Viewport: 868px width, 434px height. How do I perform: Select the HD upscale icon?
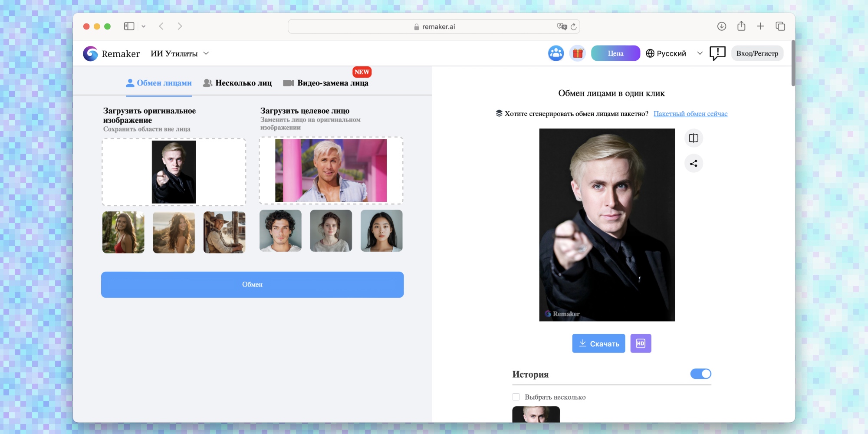(641, 343)
